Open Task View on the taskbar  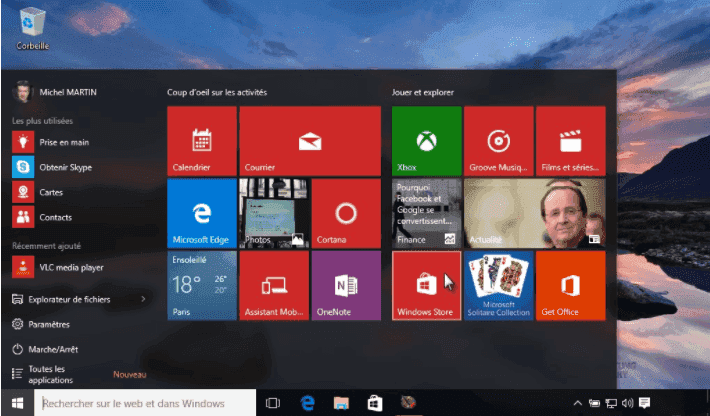pyautogui.click(x=273, y=403)
